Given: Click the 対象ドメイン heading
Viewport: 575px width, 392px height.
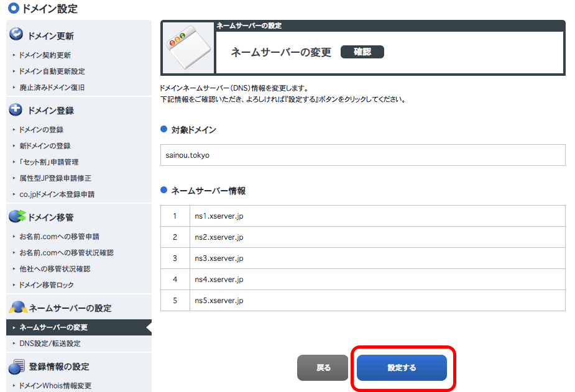Looking at the screenshot, I should (193, 130).
